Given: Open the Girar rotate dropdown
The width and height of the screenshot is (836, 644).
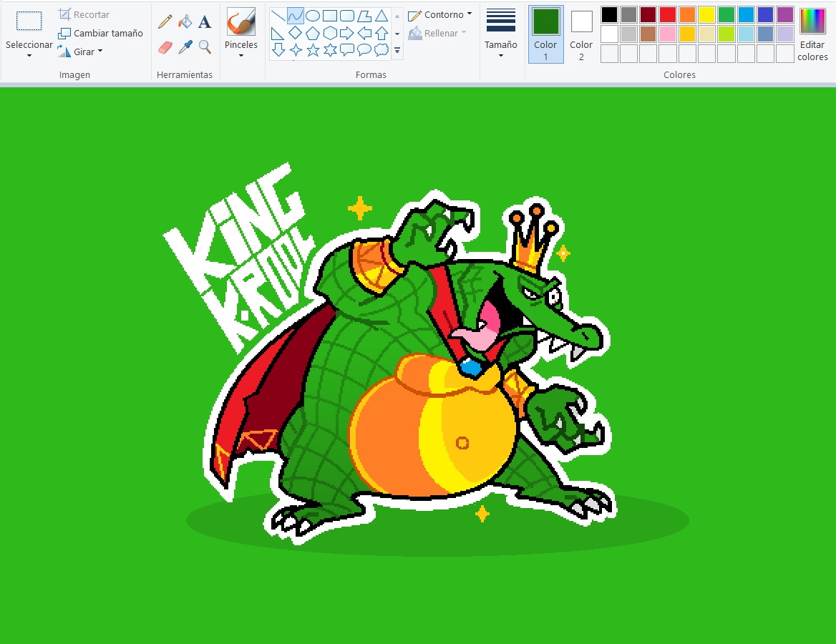Looking at the screenshot, I should coord(100,52).
